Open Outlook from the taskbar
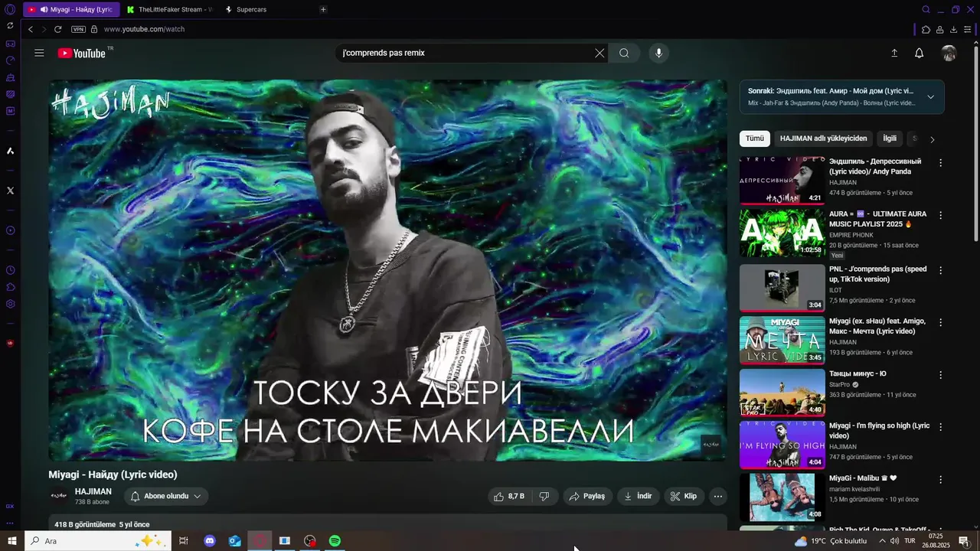This screenshot has width=980, height=551. point(235,541)
